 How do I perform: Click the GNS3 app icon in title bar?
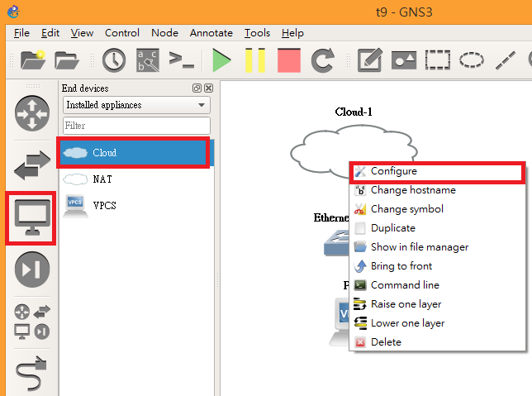point(13,12)
